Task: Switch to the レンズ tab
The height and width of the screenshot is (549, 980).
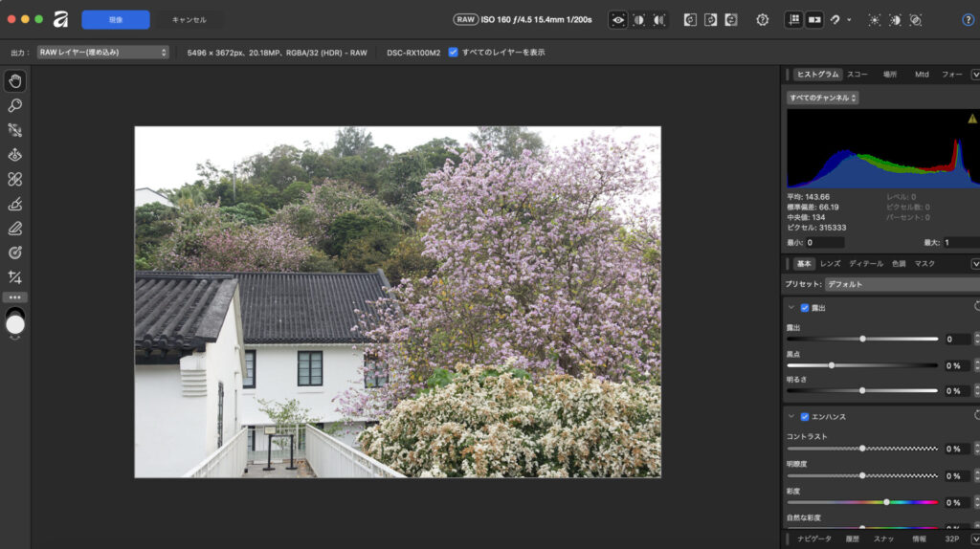Action: pos(830,263)
